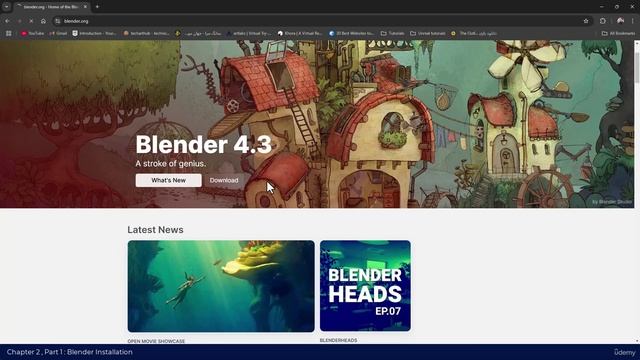Open the apps grid in bookmarks bar
The width and height of the screenshot is (640, 360).
(9, 33)
